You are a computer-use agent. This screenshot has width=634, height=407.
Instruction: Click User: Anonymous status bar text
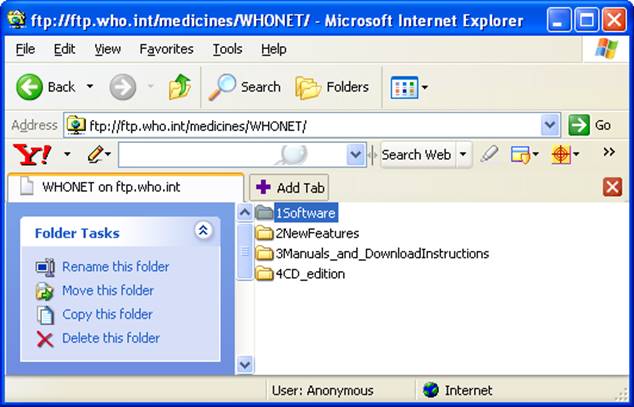click(x=322, y=390)
